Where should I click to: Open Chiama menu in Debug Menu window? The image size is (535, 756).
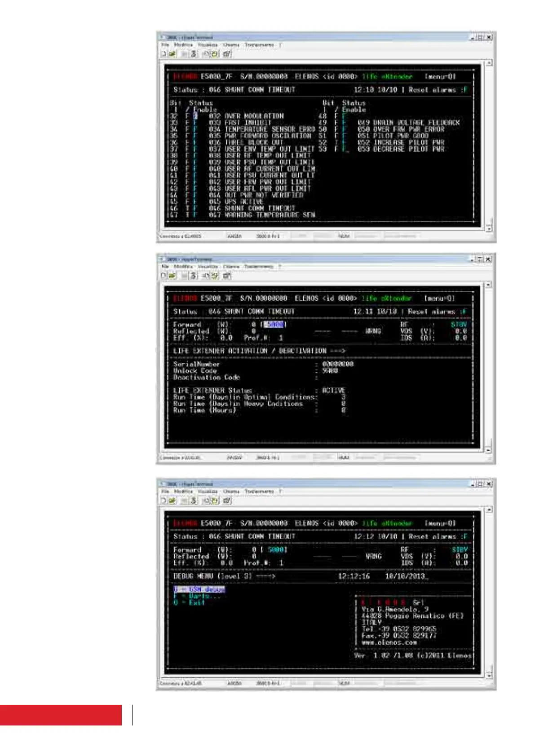click(231, 492)
